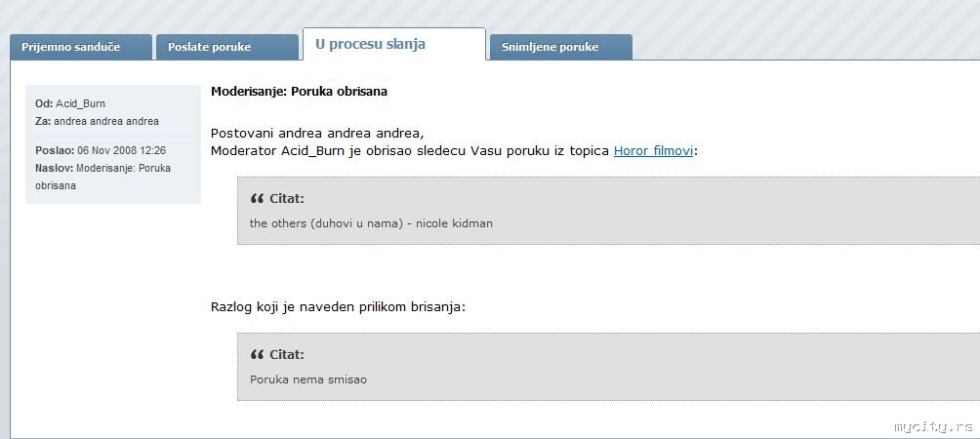Screen dimensions: 980x439
Task: Click the bold message heading Moderisanje: Poruka obrisana
Action: click(x=299, y=92)
